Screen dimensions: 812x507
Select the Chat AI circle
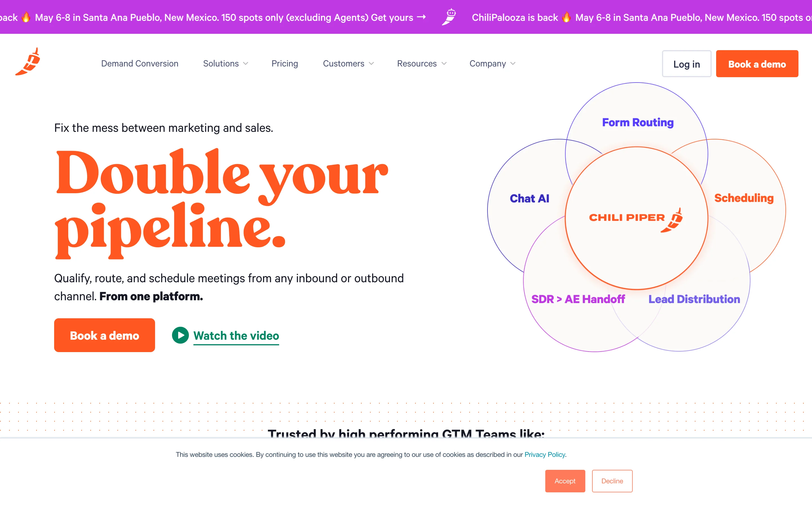pos(529,199)
